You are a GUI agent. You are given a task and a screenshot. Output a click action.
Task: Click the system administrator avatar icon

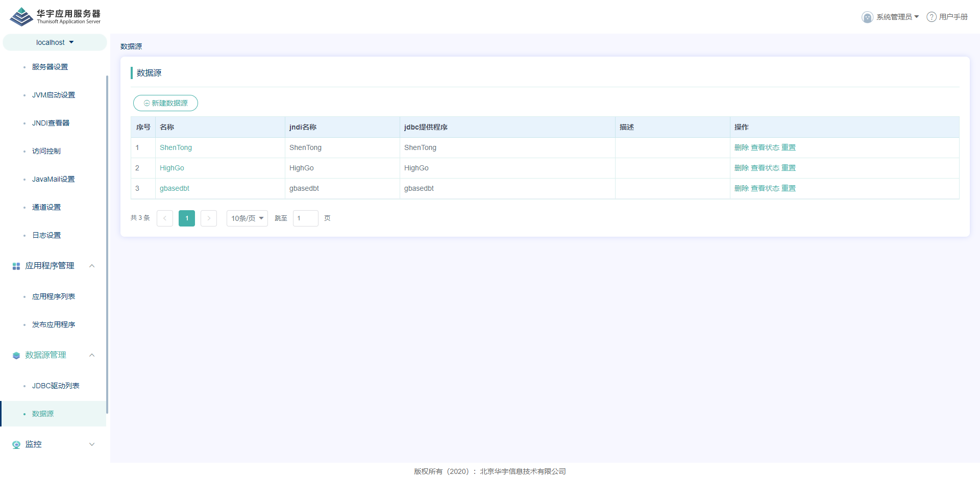(867, 17)
